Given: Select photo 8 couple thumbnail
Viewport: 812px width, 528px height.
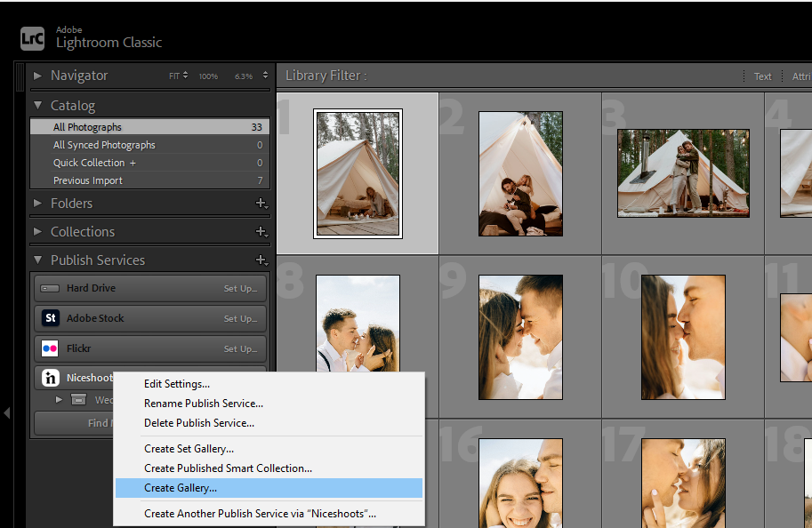Looking at the screenshot, I should pyautogui.click(x=358, y=324).
